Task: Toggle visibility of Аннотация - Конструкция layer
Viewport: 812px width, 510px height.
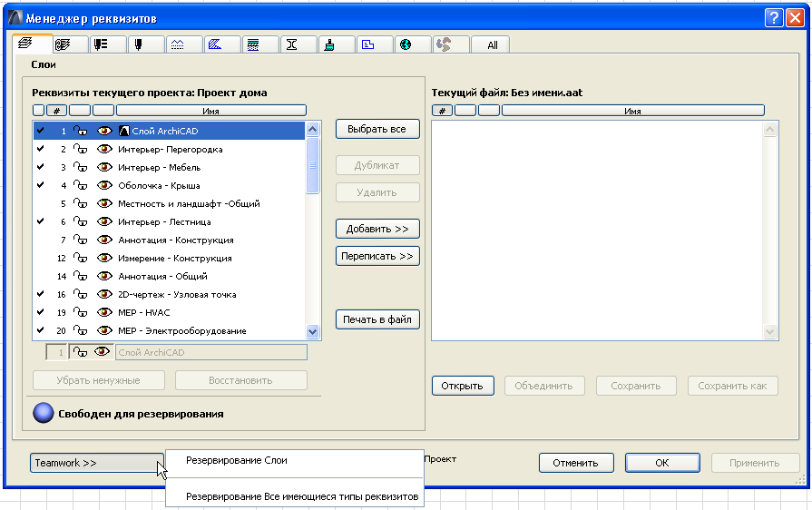Action: 104,240
